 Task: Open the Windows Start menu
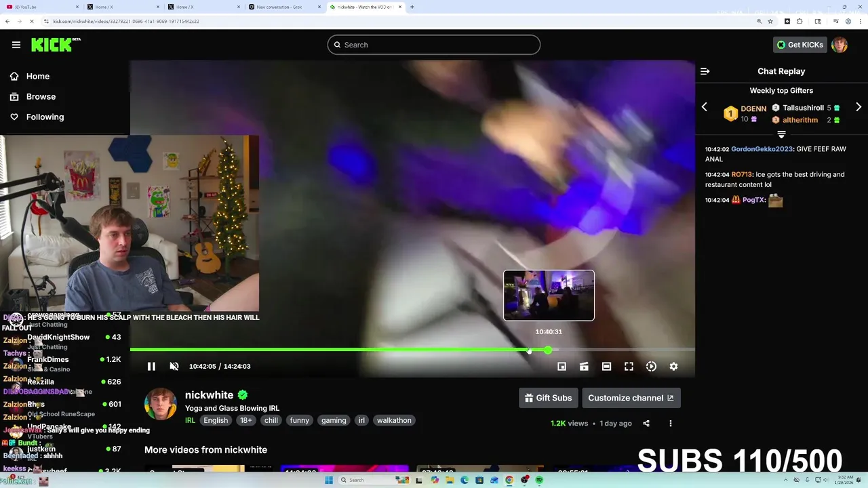coord(329,480)
